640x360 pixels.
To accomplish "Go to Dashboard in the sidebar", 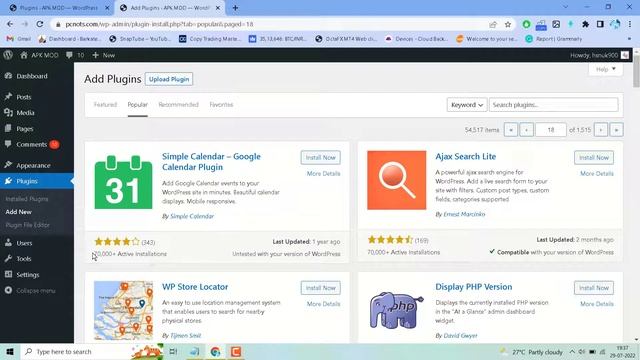I will (32, 76).
